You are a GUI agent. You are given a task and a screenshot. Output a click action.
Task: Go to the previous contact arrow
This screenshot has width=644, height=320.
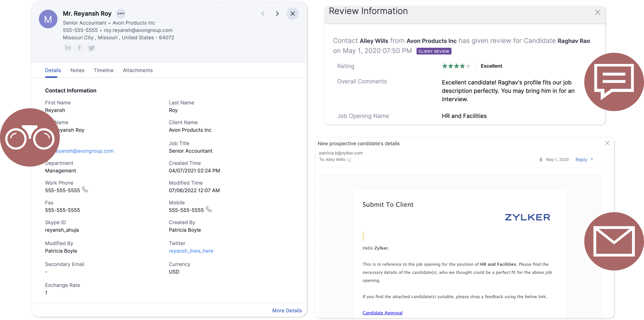263,13
